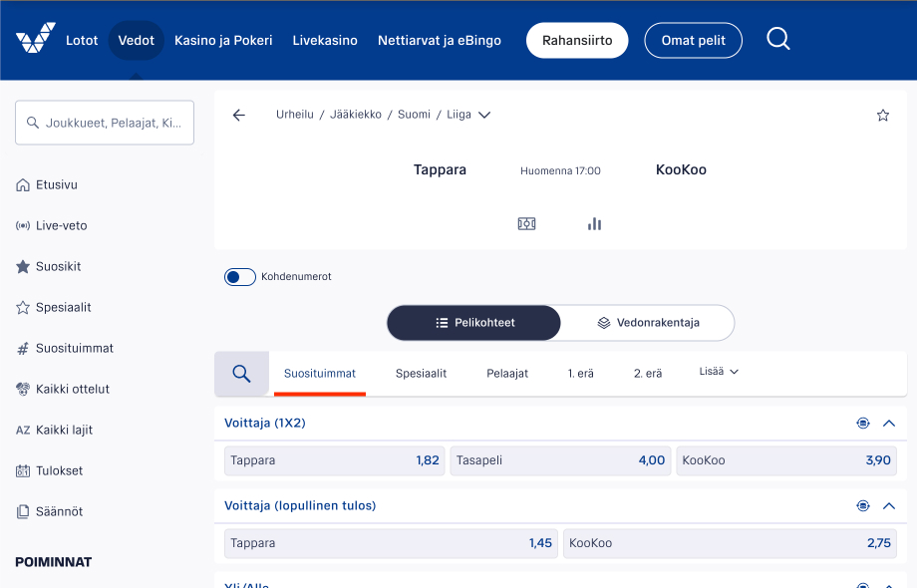Viewport: 917px width, 588px height.
Task: Open Spesiaalit in sidebar
Action: click(x=53, y=307)
